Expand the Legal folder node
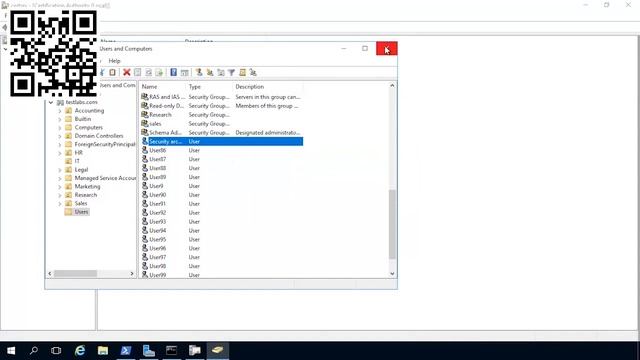640x360 pixels. point(60,170)
